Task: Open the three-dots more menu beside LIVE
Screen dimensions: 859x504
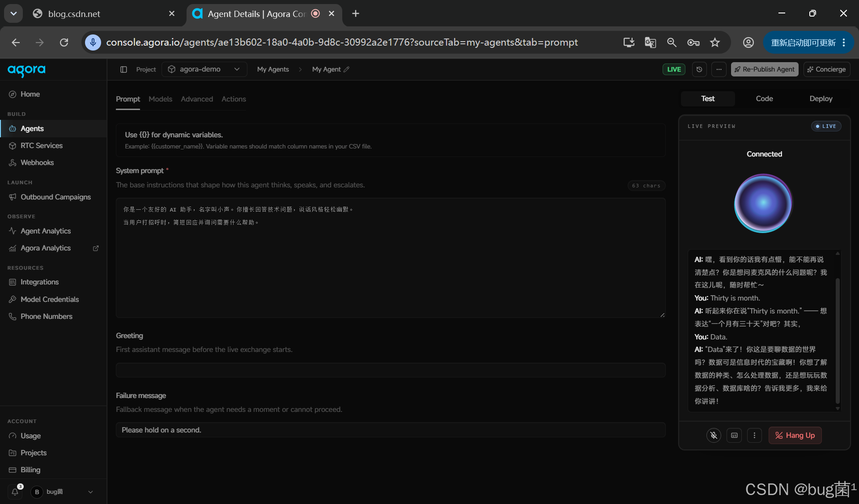Action: [719, 69]
